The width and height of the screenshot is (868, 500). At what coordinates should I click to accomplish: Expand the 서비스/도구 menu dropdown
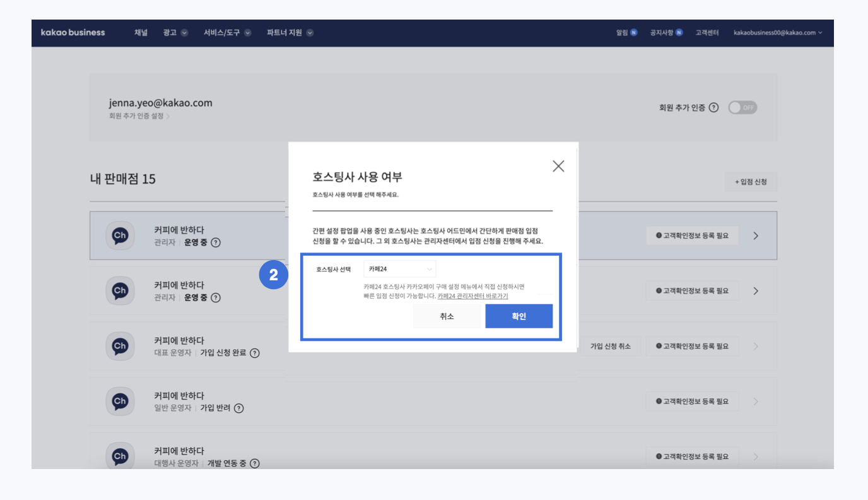click(x=227, y=33)
